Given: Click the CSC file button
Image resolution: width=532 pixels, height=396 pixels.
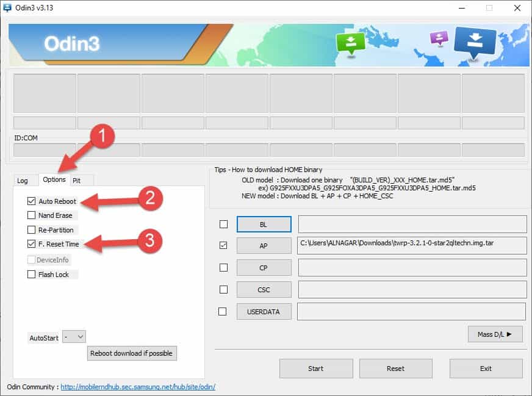Looking at the screenshot, I should [x=264, y=290].
